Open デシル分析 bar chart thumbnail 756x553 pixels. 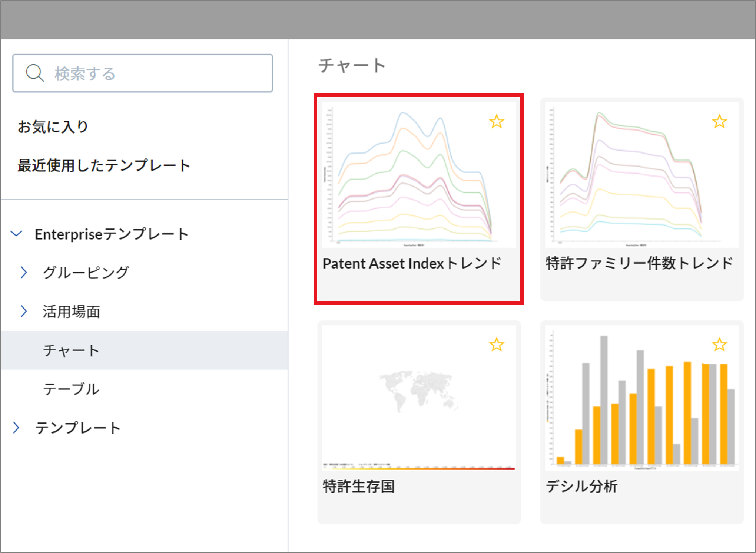(642, 398)
